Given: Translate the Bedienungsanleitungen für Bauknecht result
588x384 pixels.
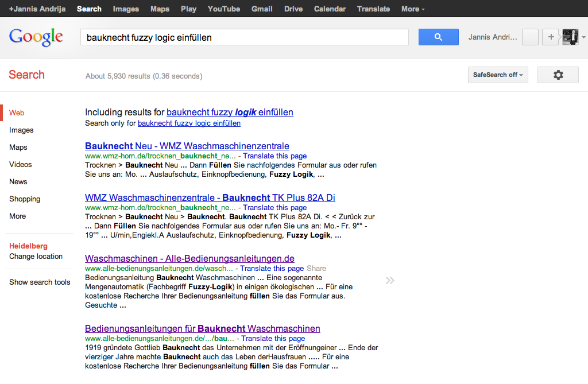Looking at the screenshot, I should click(273, 339).
